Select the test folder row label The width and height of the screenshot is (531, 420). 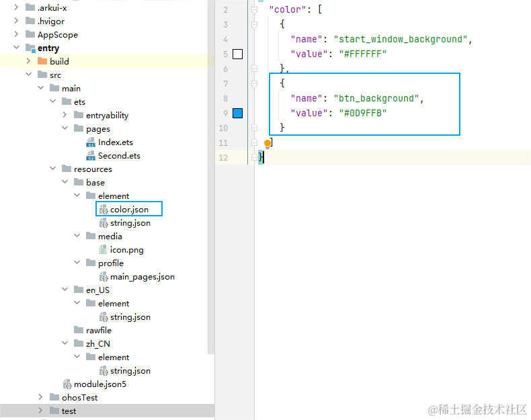(69, 411)
